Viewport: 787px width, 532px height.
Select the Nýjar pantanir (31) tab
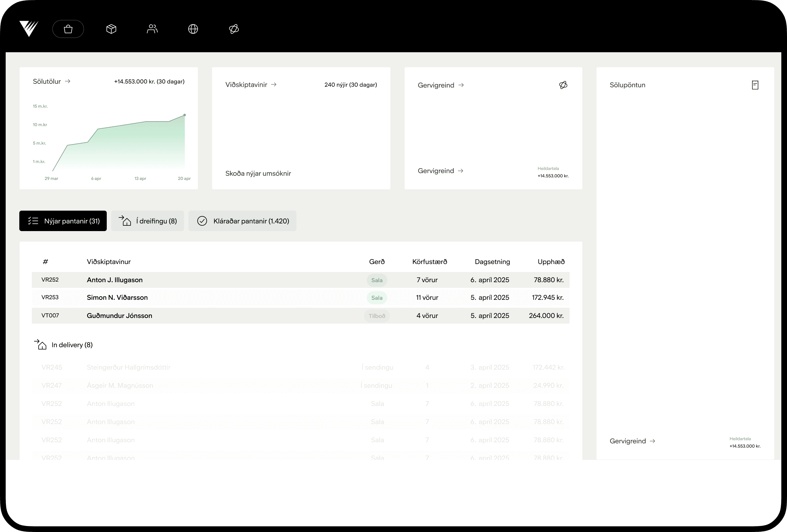click(63, 221)
